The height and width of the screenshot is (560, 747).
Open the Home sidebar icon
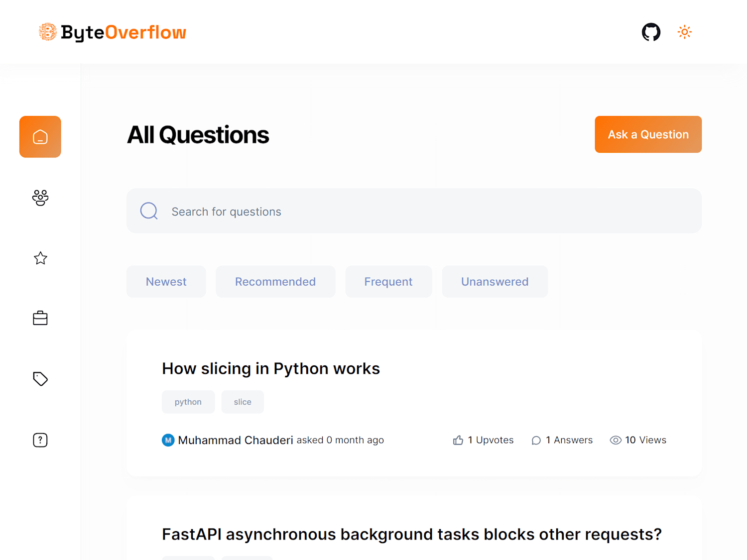[40, 137]
